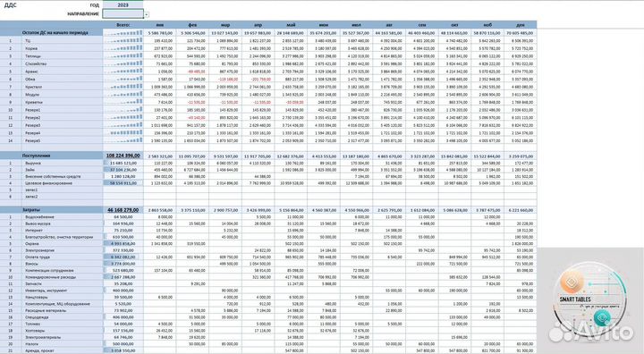The width and height of the screenshot is (644, 354).
Task: Select the фев month header
Action: tap(192, 25)
